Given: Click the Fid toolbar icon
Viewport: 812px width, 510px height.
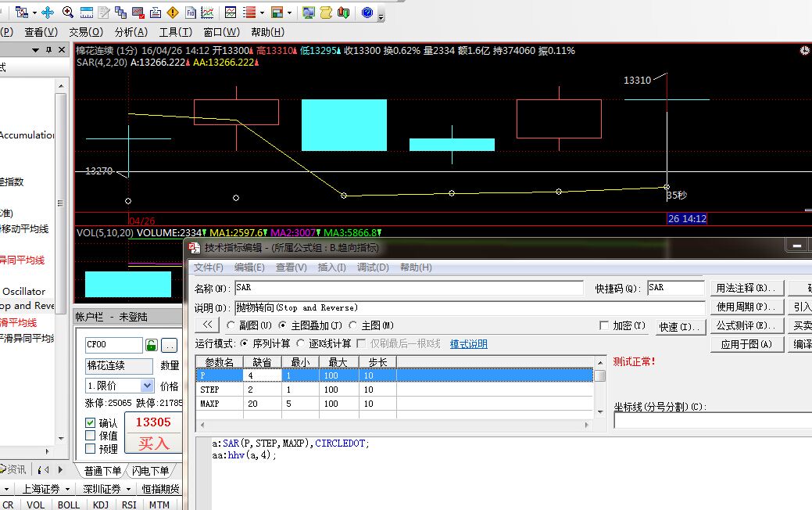Looking at the screenshot, I should (x=190, y=13).
